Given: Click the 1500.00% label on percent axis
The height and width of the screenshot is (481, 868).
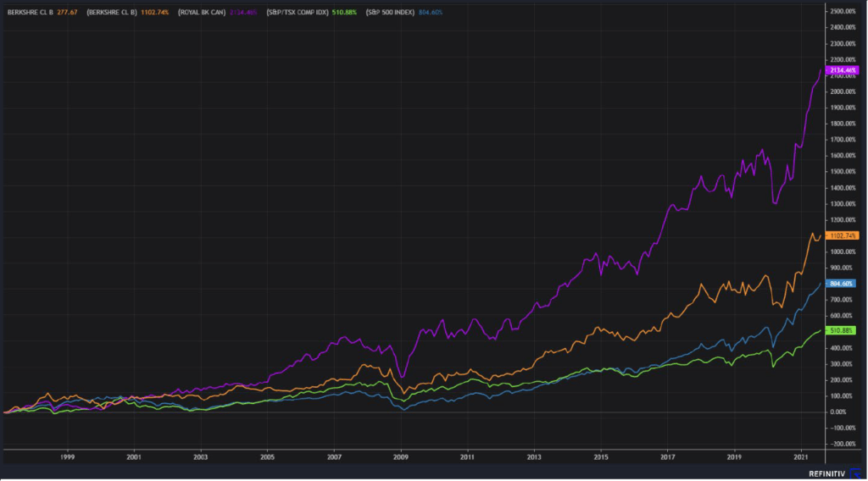Looking at the screenshot, I should pyautogui.click(x=843, y=171).
